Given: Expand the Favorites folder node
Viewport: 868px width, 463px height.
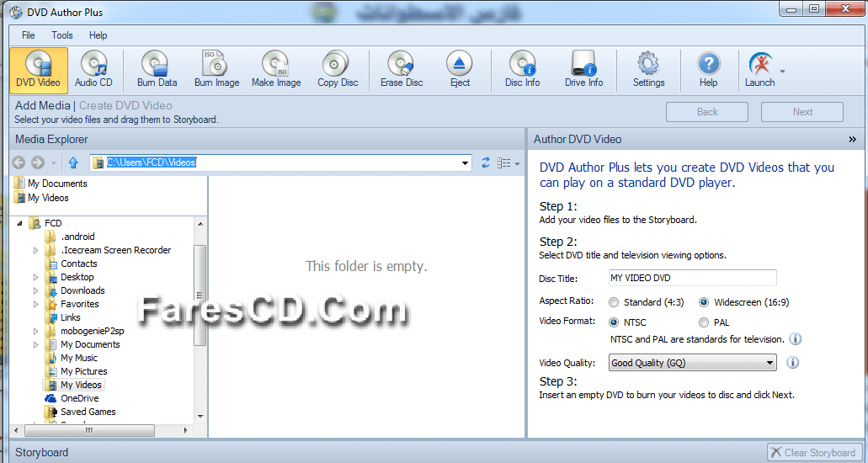Looking at the screenshot, I should tap(36, 304).
